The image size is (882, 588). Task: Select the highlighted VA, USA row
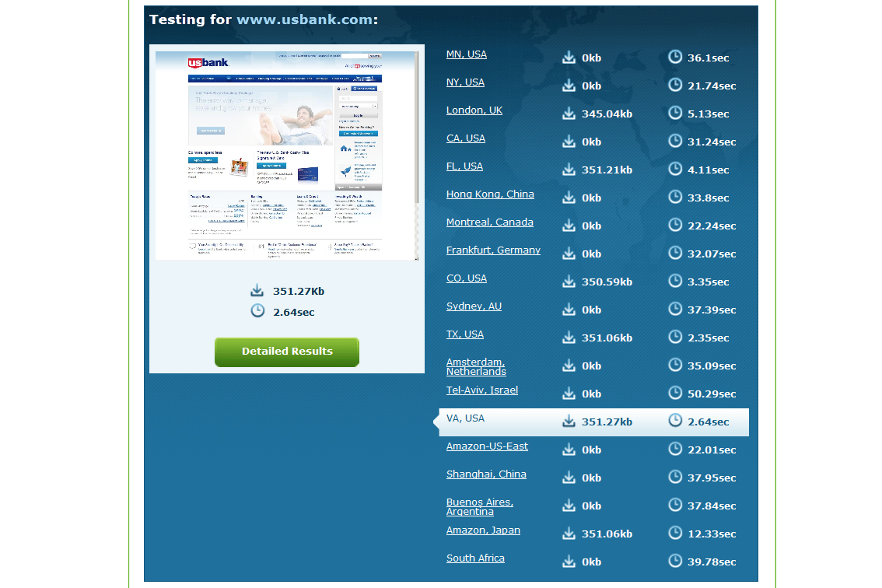click(593, 422)
